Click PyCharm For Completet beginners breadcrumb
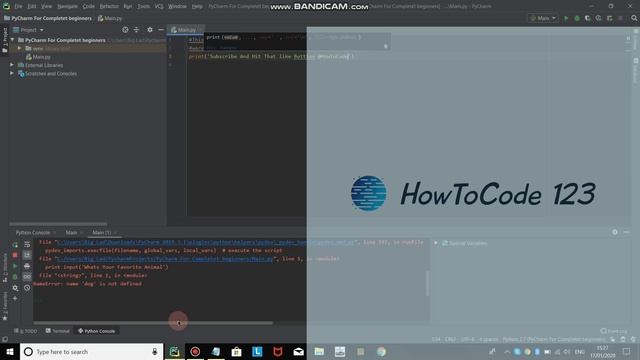 point(48,18)
